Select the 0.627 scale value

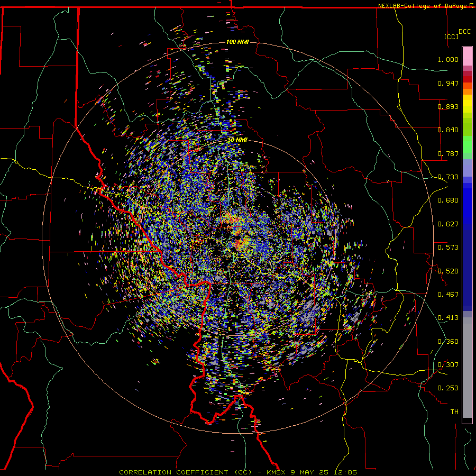[x=448, y=224]
